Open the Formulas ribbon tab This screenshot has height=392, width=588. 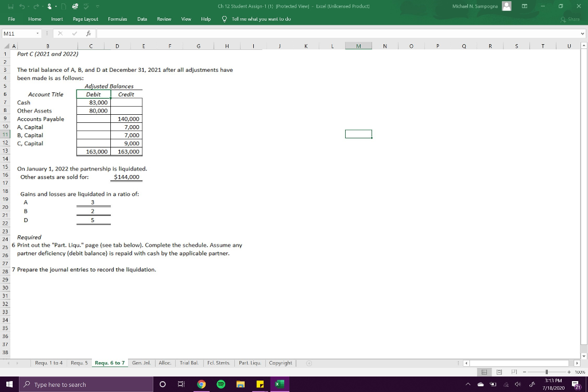(x=117, y=19)
